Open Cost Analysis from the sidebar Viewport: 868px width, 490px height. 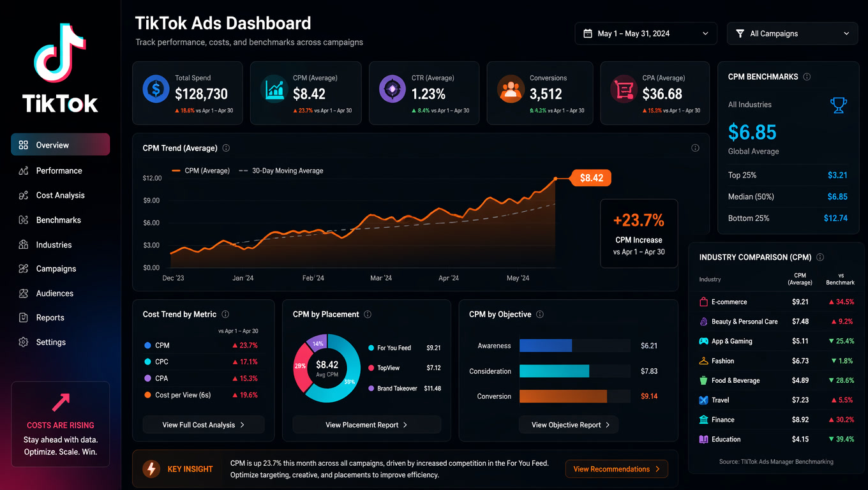click(60, 195)
